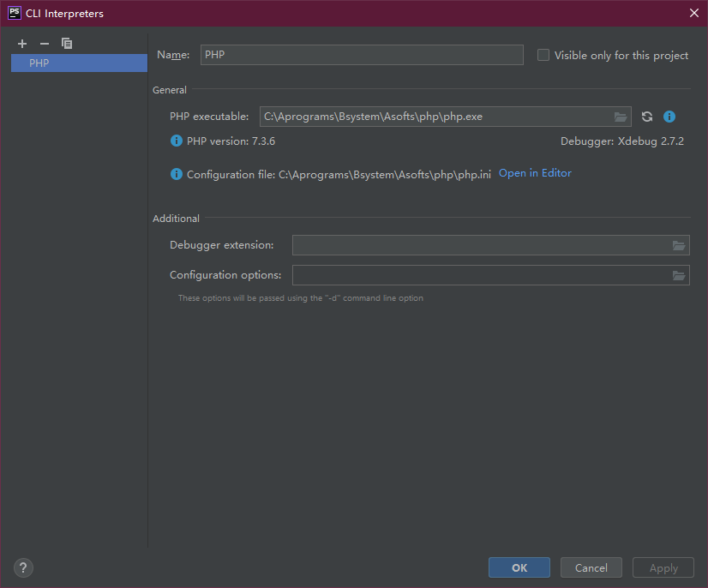This screenshot has height=588, width=708.
Task: Click the 'Debugger: Xdebug 2.7.2' text
Action: click(621, 141)
